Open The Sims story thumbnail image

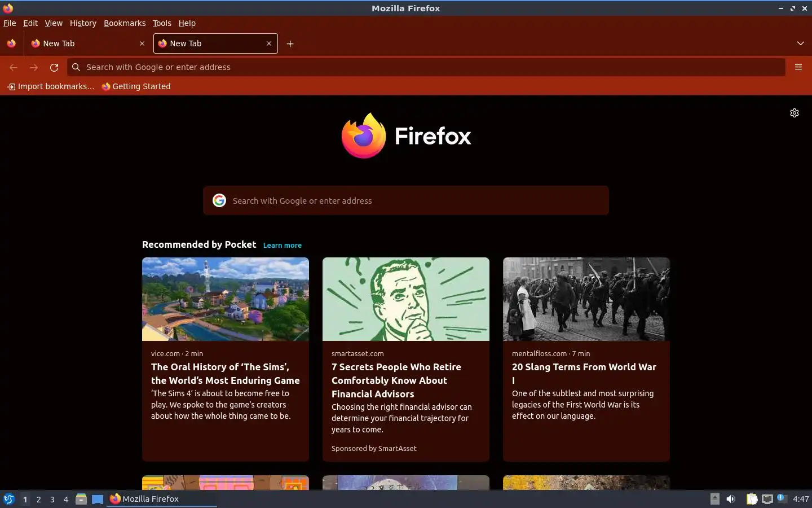[226, 299]
